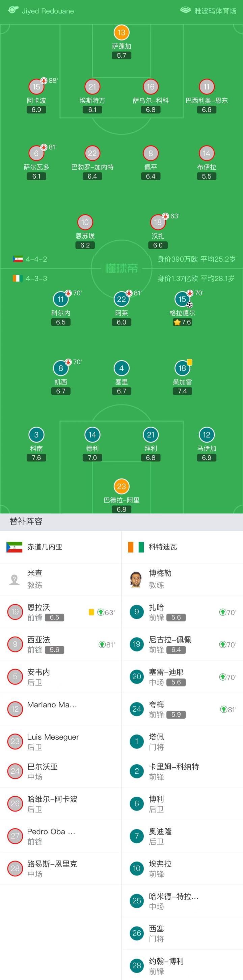Tap player 格拉德尔 number 15 badge

point(182,299)
